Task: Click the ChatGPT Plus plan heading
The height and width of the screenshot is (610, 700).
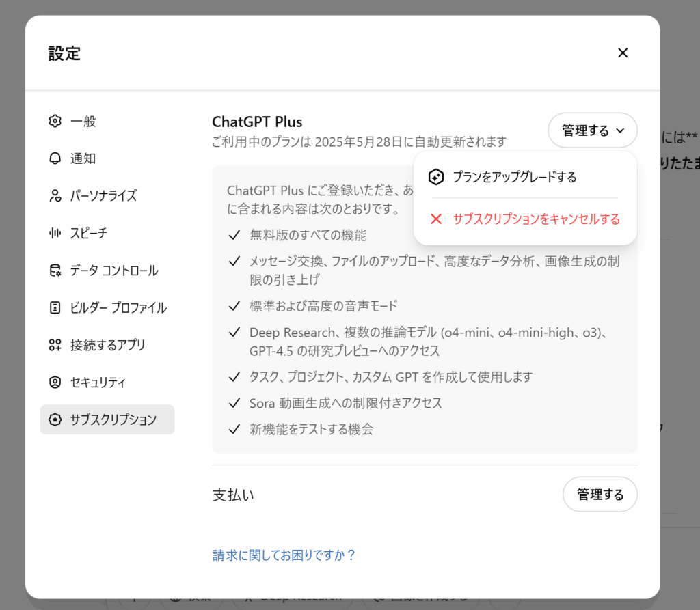Action: [257, 122]
